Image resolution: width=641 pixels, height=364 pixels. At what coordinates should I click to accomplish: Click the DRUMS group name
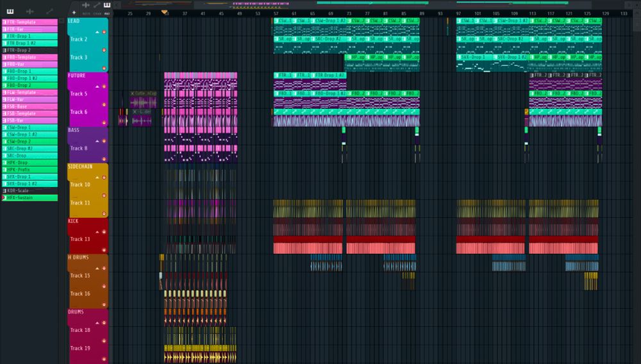pyautogui.click(x=76, y=311)
